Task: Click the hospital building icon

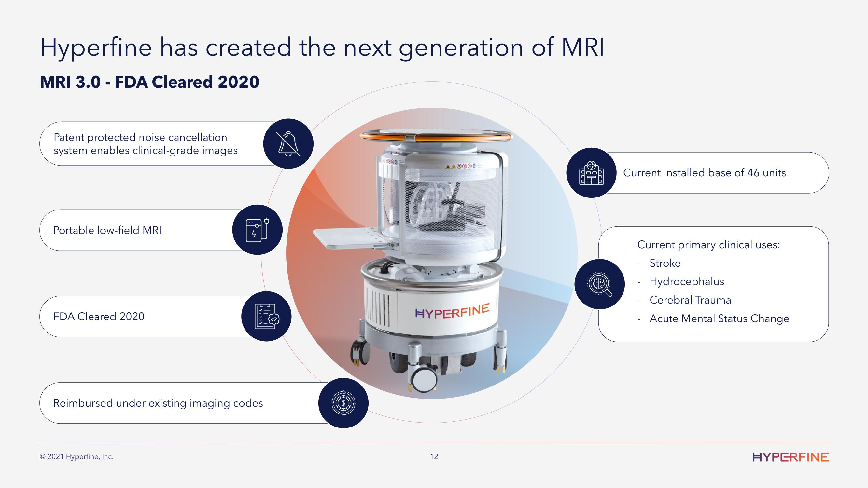Action: point(591,173)
